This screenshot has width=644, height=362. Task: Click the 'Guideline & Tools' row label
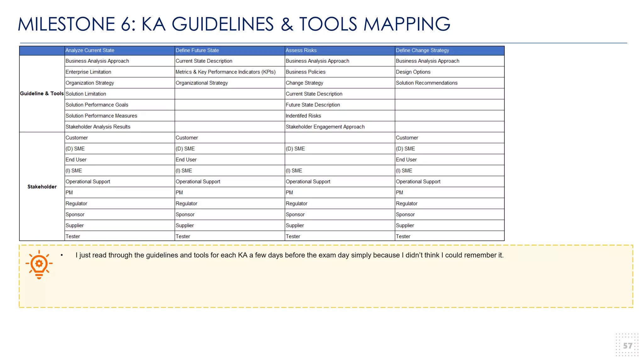point(42,94)
